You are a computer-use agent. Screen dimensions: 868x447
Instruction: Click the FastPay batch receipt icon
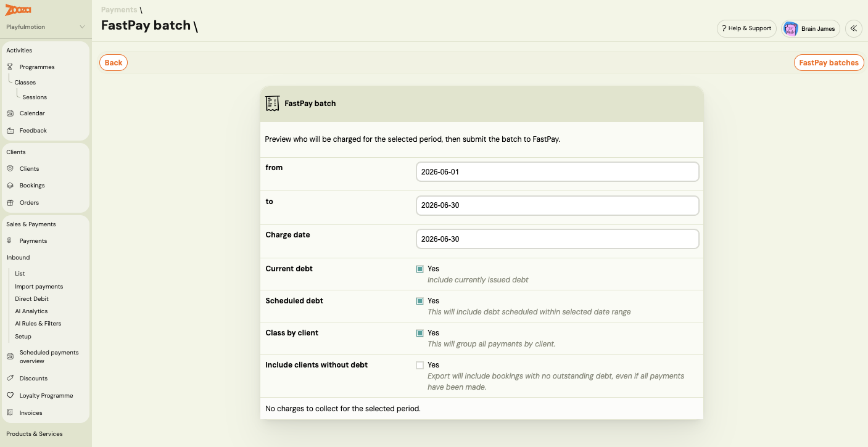(272, 104)
